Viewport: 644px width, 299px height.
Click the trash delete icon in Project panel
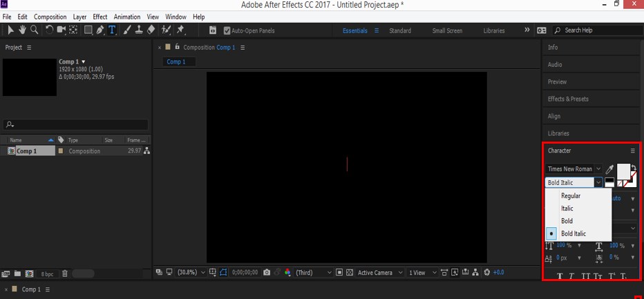pyautogui.click(x=65, y=273)
